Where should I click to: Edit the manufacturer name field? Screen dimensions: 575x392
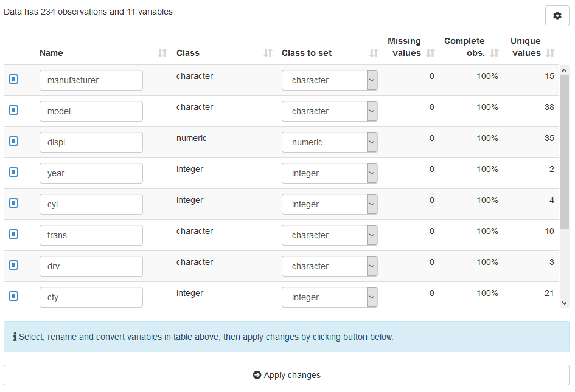(91, 80)
